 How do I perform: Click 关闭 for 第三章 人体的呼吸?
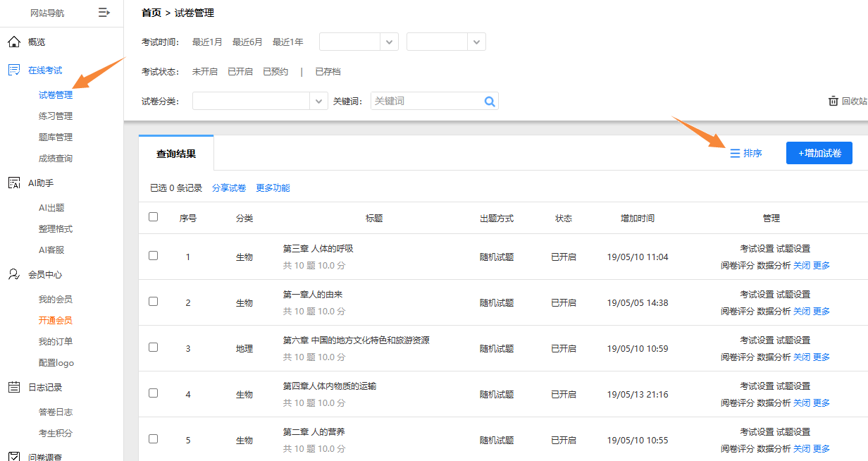[x=802, y=266]
